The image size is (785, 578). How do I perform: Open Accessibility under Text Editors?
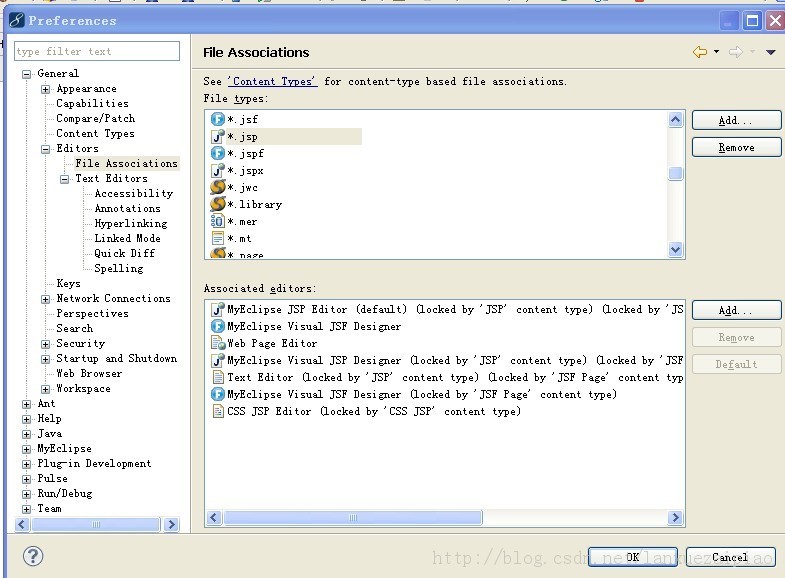coord(134,194)
